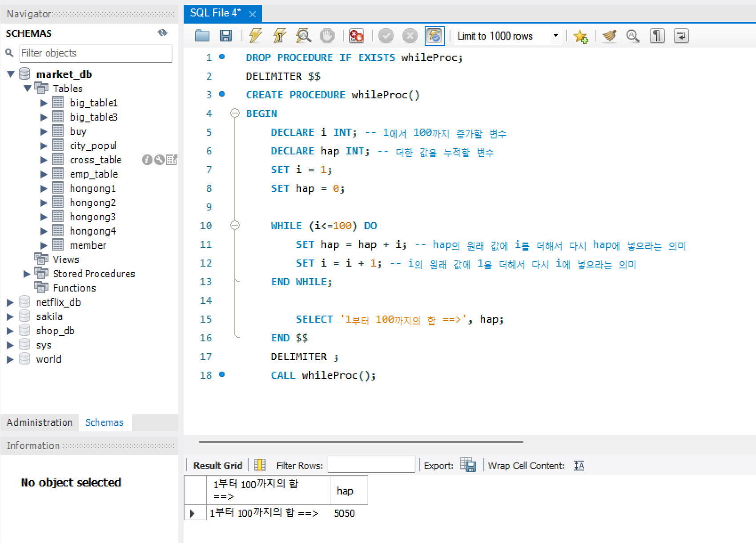Expand the Stored Procedures folder
The width and height of the screenshot is (756, 543).
point(27,274)
